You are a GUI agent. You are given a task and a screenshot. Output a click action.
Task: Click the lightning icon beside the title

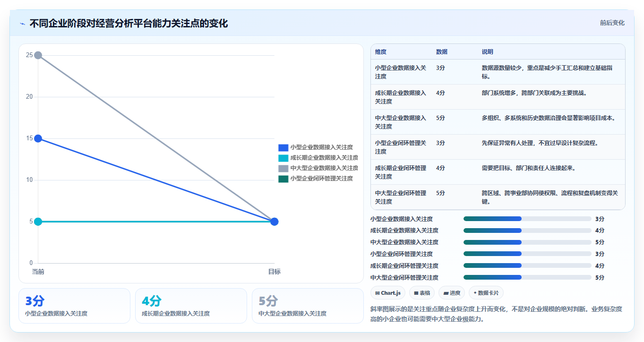pyautogui.click(x=23, y=24)
